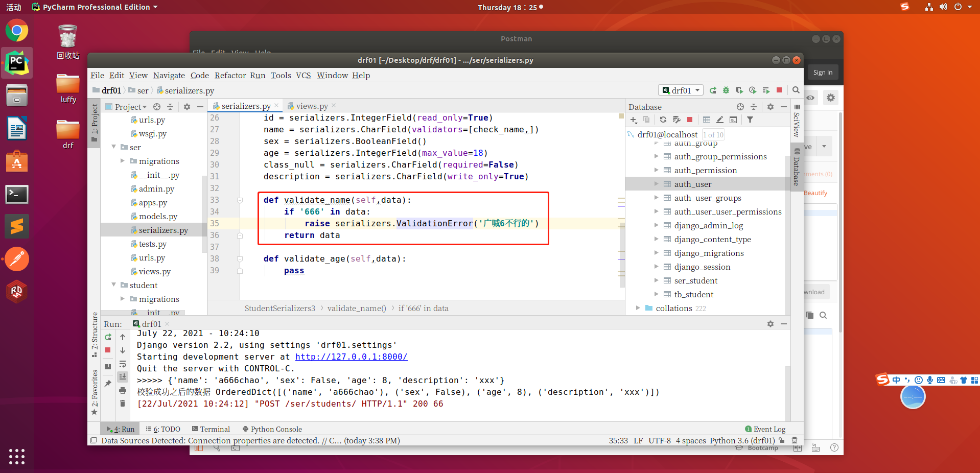Viewport: 980px width, 473px height.
Task: Expand the auth_user table node
Action: coord(657,184)
